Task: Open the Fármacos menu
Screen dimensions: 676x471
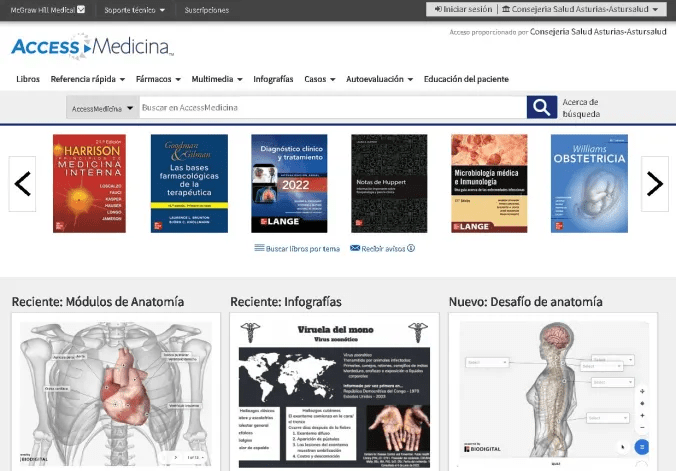Action: (158, 79)
